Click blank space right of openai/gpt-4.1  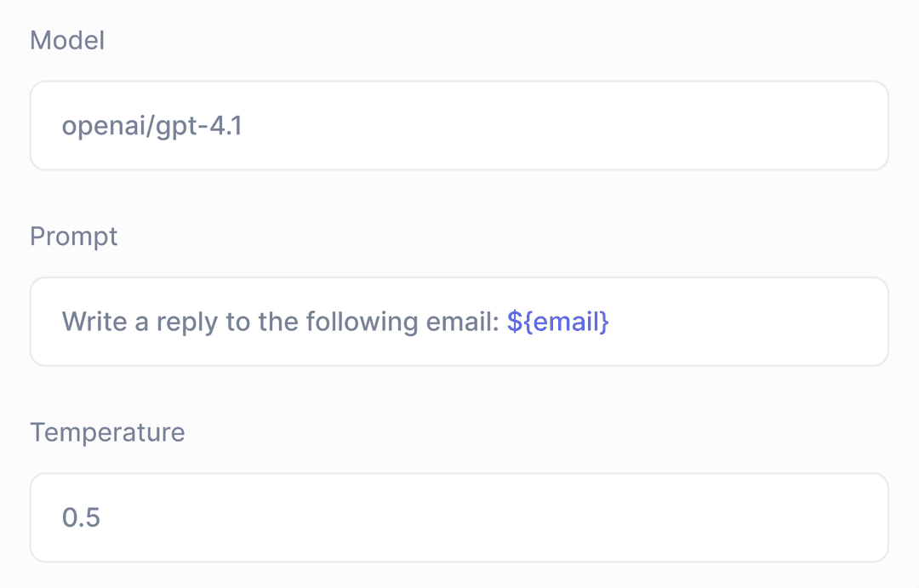pyautogui.click(x=562, y=126)
